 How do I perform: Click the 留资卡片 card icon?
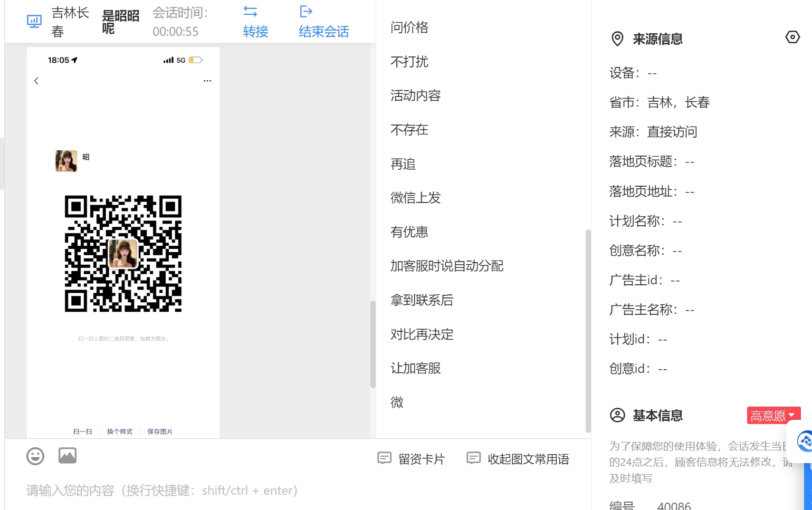[x=385, y=458]
